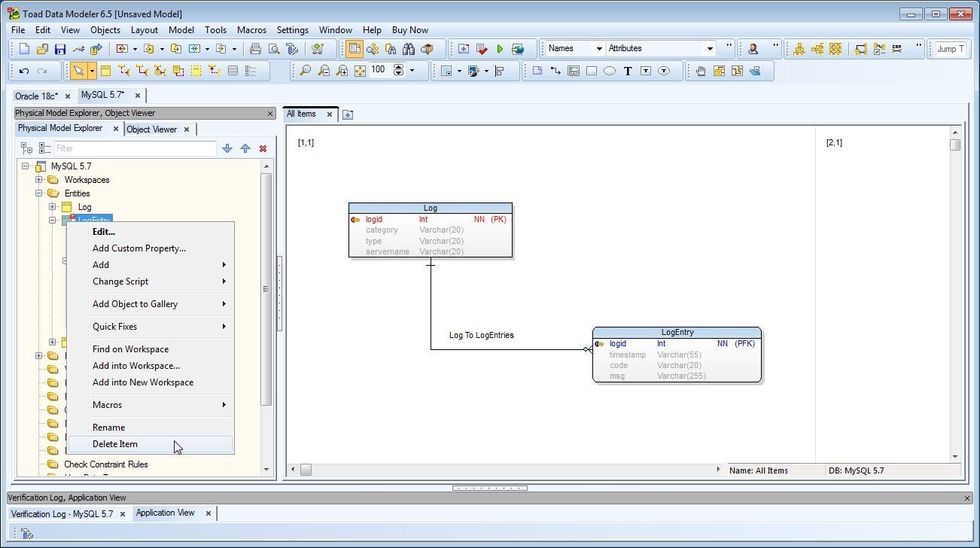980x548 pixels.
Task: Open the Layout menu
Action: point(144,30)
